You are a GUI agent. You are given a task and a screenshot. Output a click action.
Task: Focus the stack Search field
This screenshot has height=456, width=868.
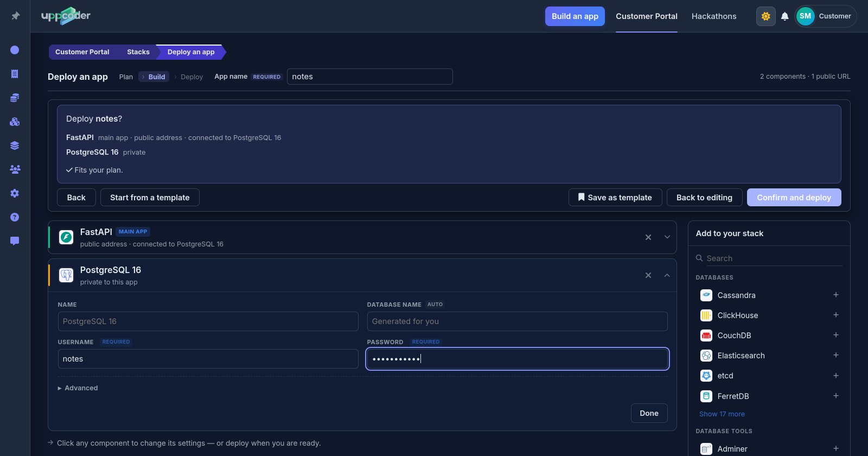[774, 258]
